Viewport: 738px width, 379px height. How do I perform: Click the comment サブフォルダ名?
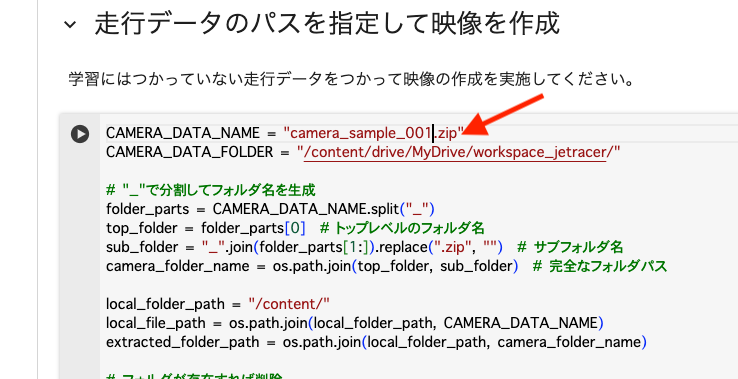(570, 247)
